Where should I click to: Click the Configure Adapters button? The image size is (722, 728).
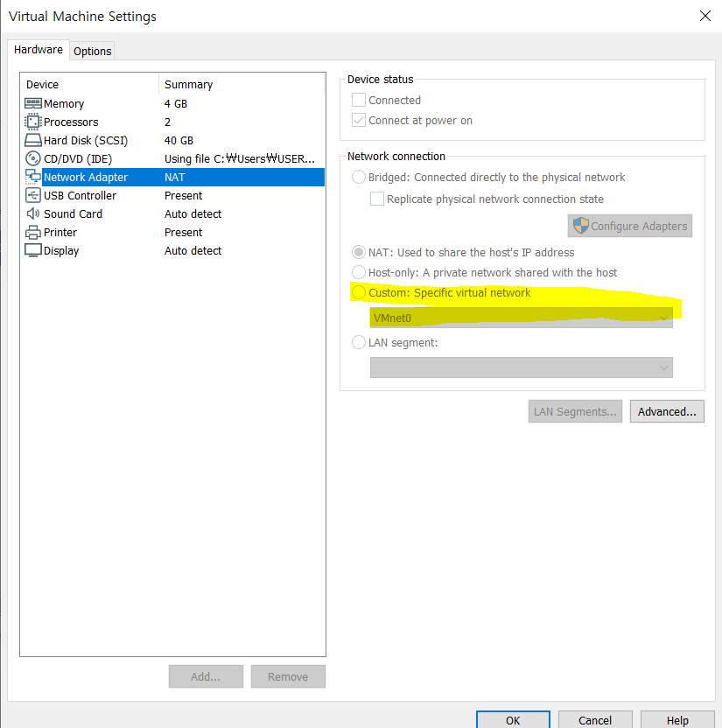(x=629, y=226)
